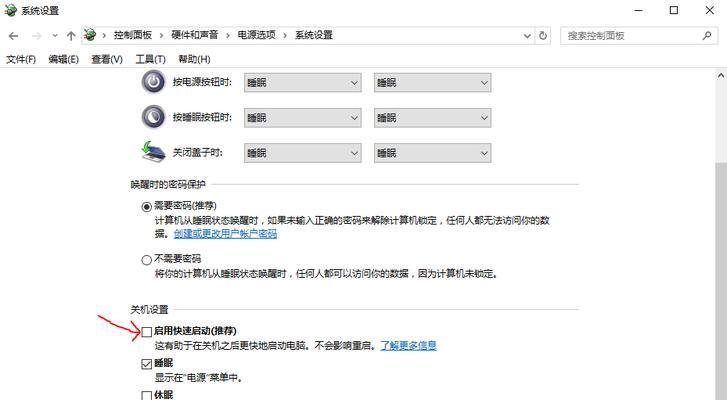
Task: Expand chevron after 硬件和声音 breadcrumb
Action: pyautogui.click(x=228, y=36)
